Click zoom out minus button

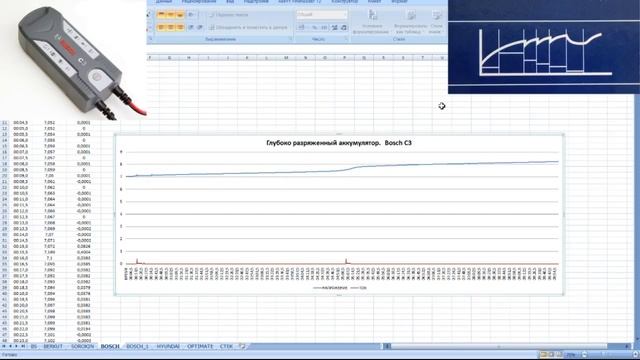[584, 355]
